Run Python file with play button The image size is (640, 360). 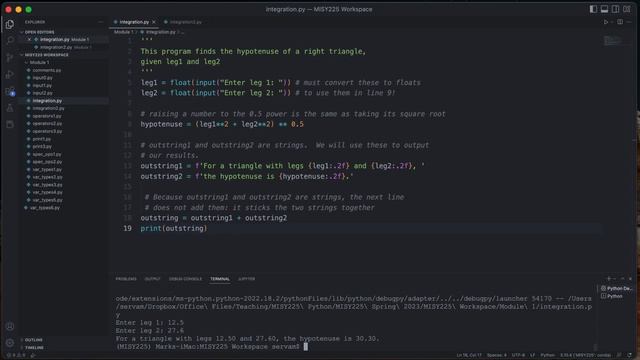tap(606, 22)
